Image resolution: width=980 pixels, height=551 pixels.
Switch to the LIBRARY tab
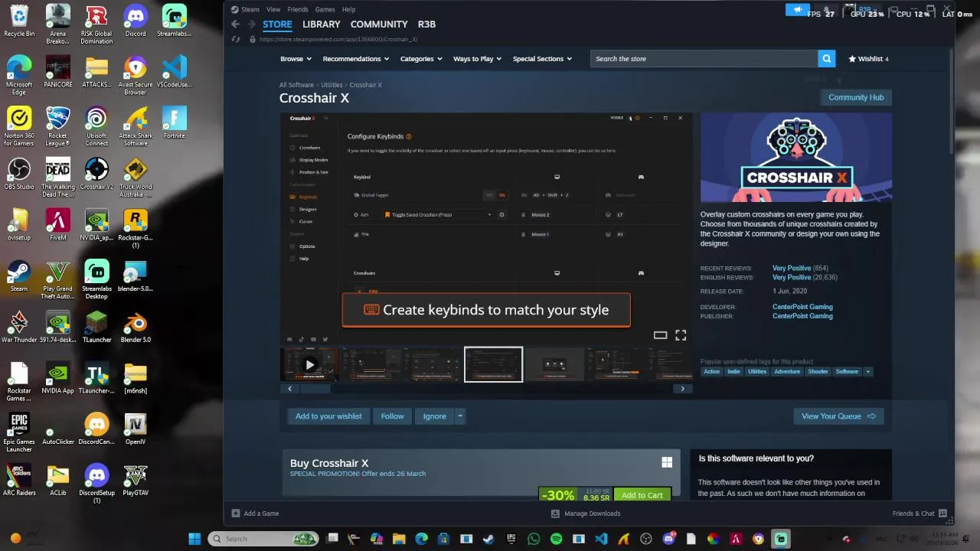[x=322, y=24]
